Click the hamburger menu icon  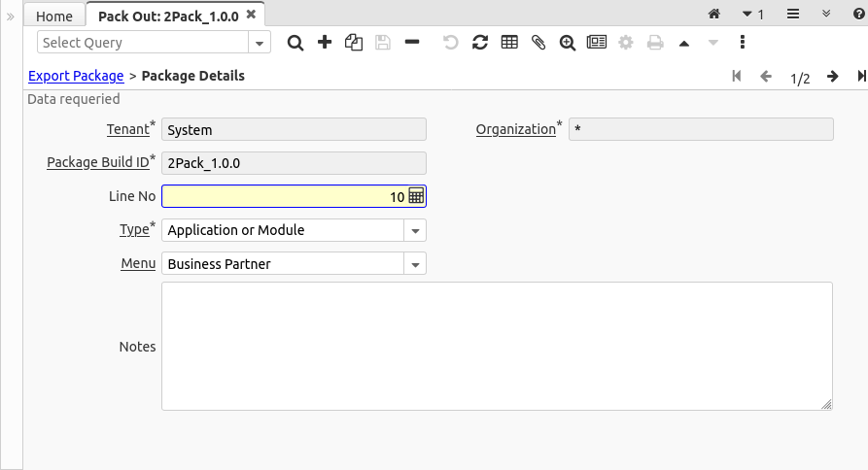point(792,15)
